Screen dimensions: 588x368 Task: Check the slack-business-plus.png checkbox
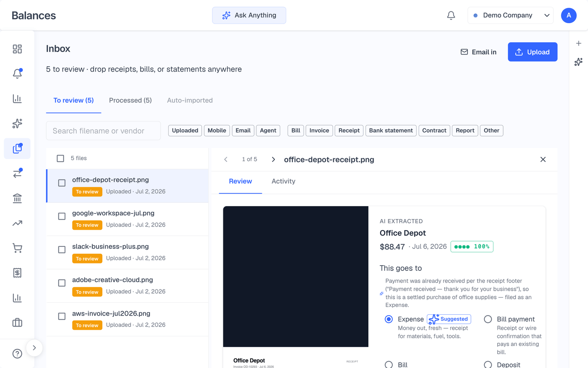[62, 250]
